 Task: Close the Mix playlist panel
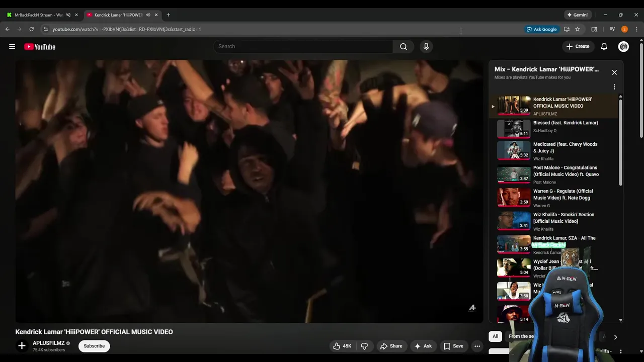pos(614,72)
